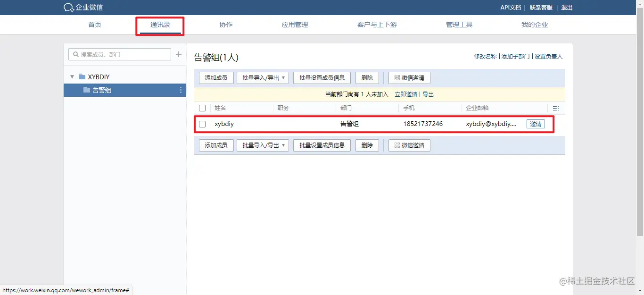This screenshot has width=644, height=295.
Task: Click the plus icon beside search box
Action: click(179, 54)
